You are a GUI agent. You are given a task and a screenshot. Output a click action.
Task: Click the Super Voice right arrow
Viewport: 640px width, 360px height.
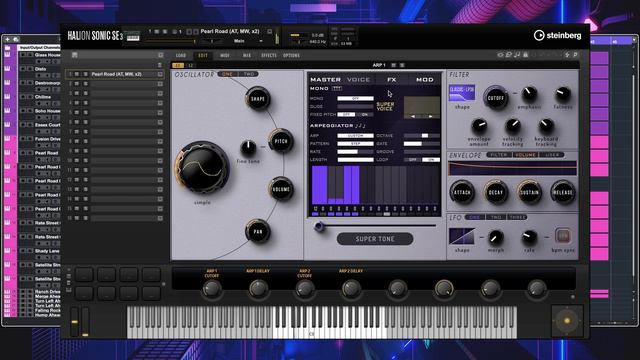point(430,116)
